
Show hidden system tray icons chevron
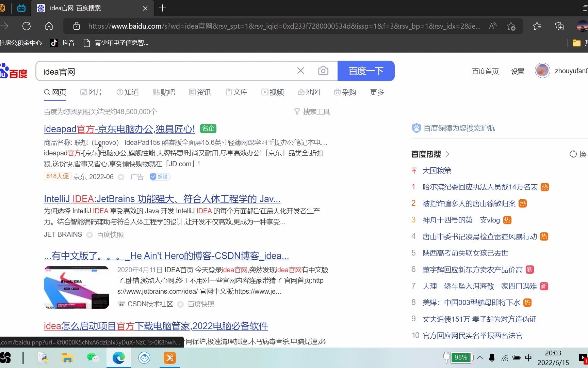(x=480, y=358)
